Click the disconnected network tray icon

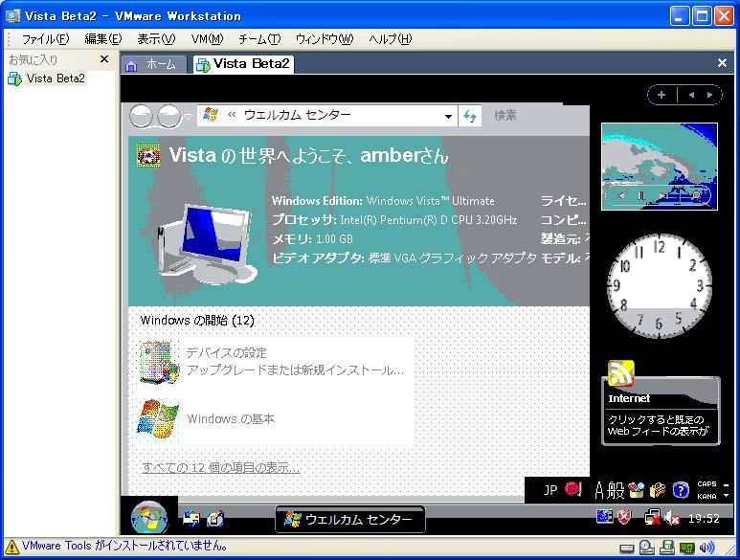tap(652, 518)
